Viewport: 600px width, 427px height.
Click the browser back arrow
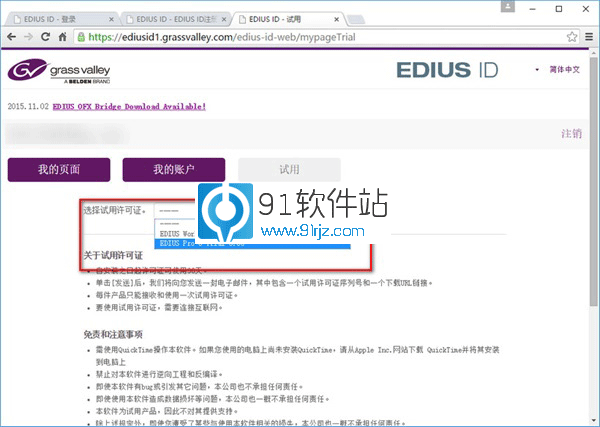click(x=12, y=35)
